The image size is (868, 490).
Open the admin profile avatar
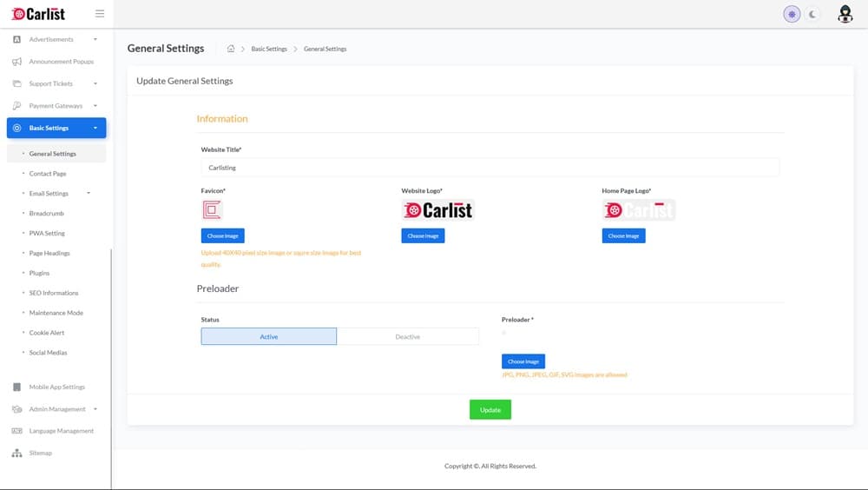coord(845,14)
